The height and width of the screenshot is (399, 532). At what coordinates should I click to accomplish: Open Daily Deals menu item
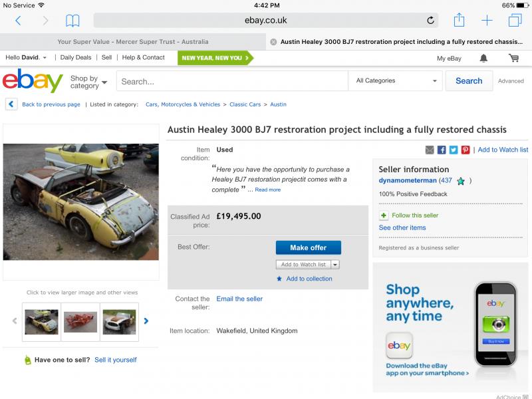pos(76,57)
